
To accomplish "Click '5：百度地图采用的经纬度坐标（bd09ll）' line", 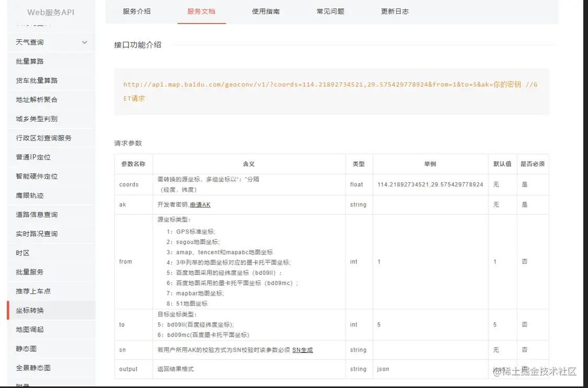I will 224,273.
